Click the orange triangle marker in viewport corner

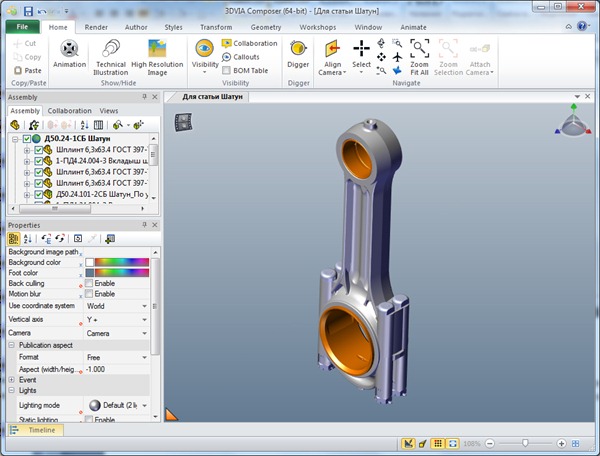point(171,415)
